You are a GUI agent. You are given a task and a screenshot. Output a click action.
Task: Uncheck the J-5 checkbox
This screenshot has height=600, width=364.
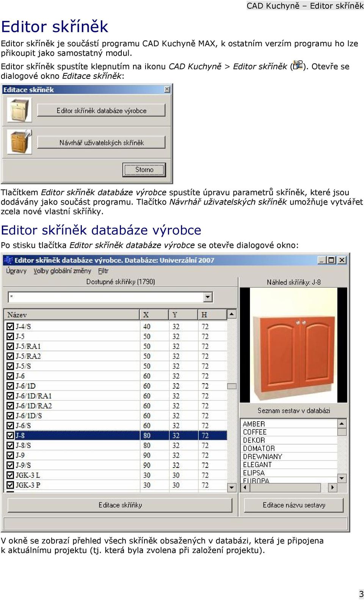click(11, 336)
